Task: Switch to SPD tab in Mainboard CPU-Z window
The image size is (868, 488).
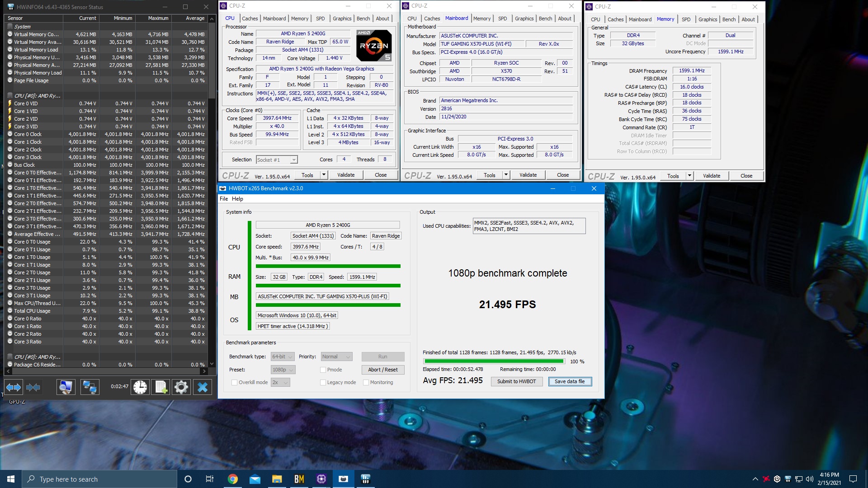Action: click(502, 19)
